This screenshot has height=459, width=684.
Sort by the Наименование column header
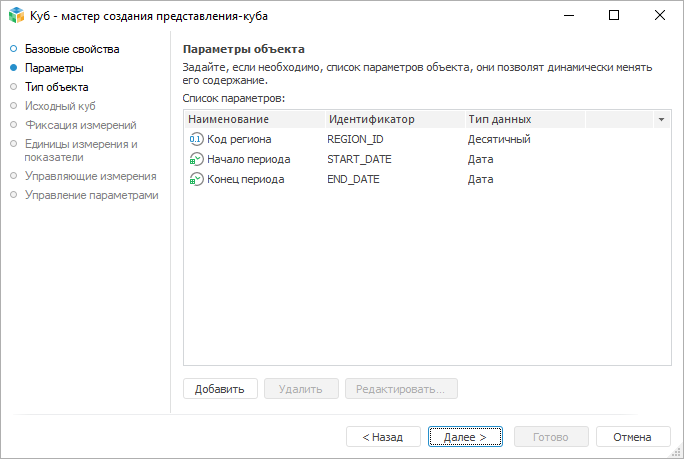229,119
